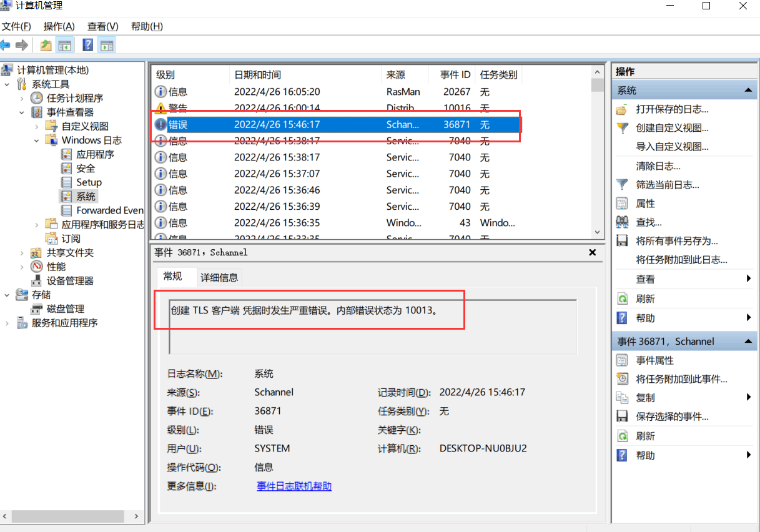
Task: Toggle the action pane toolbar icon
Action: click(x=106, y=45)
